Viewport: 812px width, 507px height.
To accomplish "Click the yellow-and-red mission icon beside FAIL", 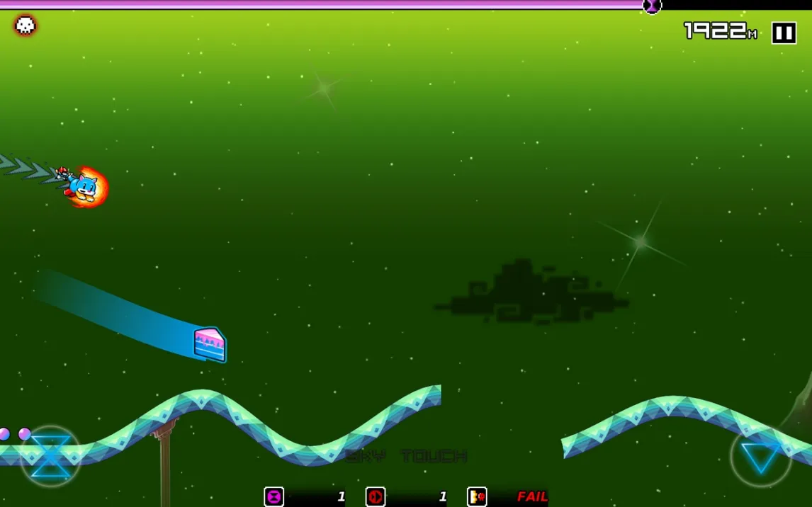I will [477, 496].
